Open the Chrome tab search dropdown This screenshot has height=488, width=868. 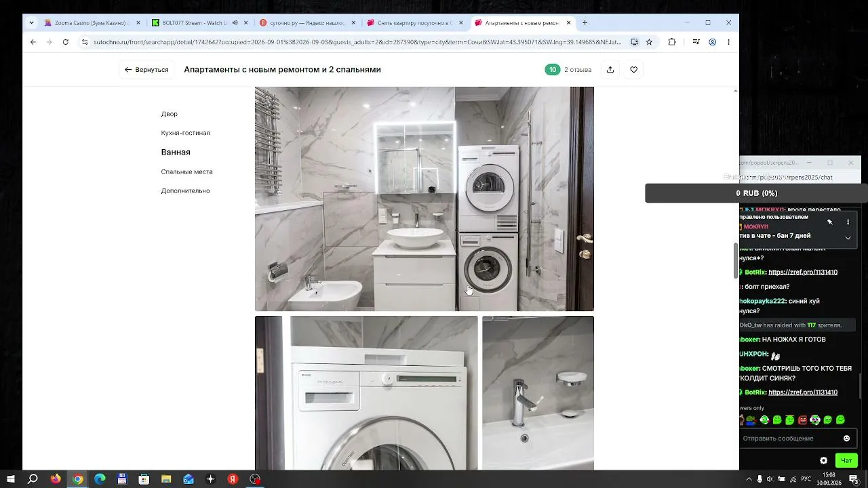point(31,22)
